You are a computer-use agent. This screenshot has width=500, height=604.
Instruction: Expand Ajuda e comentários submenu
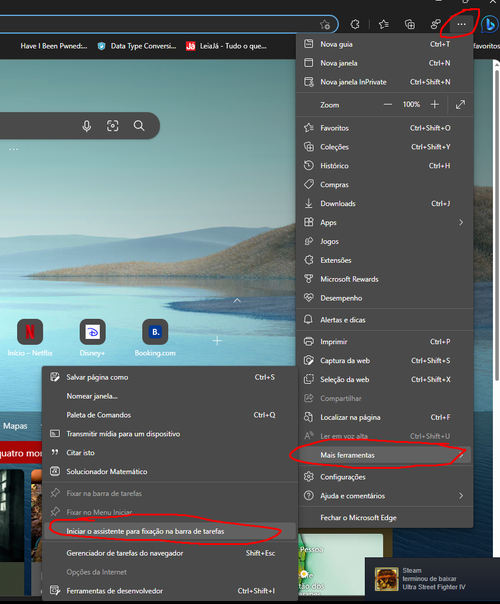(384, 496)
